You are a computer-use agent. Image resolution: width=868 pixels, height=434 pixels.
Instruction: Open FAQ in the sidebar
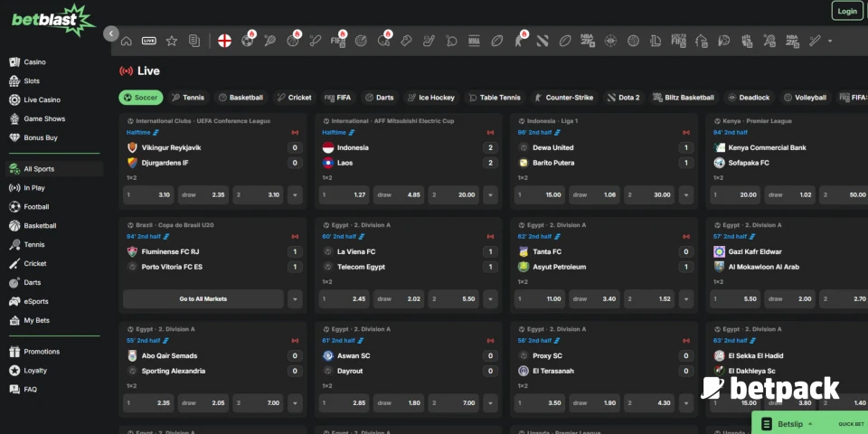[x=30, y=389]
